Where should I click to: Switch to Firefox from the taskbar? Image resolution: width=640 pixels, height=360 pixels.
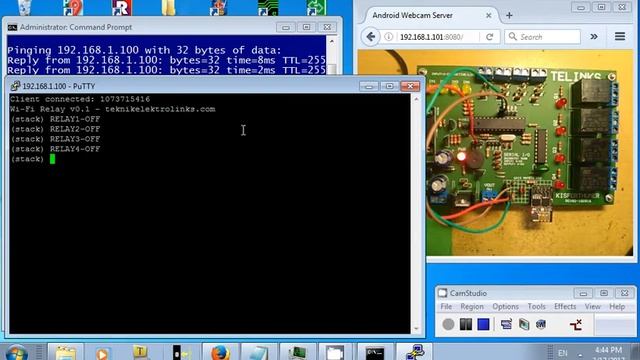(220, 352)
